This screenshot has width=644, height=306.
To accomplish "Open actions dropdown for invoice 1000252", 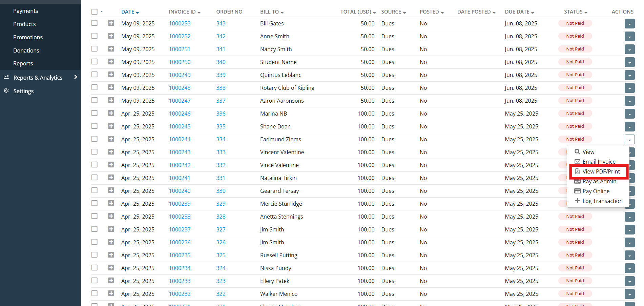I will [629, 37].
